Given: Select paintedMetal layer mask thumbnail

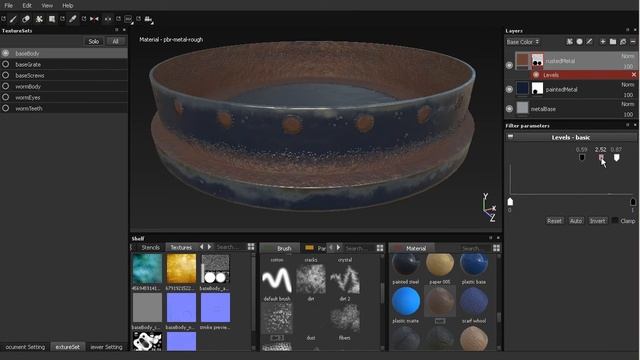Looking at the screenshot, I should click(x=537, y=88).
